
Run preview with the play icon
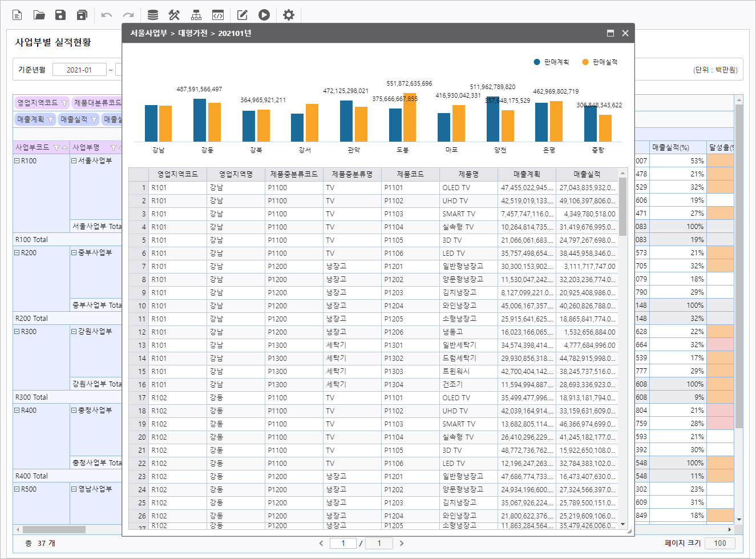point(264,15)
